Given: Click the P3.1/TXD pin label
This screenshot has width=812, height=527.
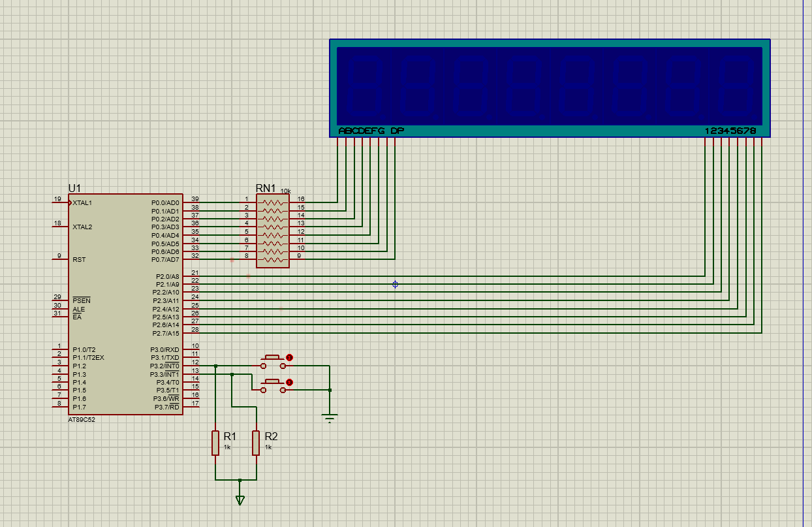Looking at the screenshot, I should 165,358.
